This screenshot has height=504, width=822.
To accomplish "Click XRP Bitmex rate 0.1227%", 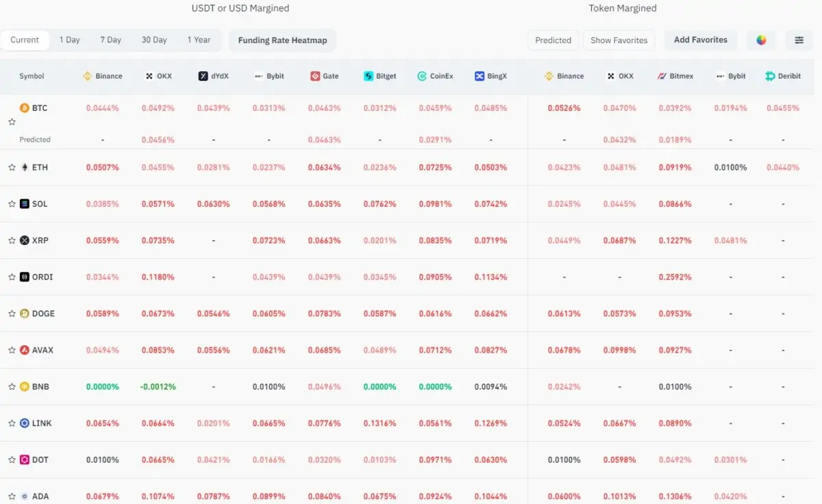I will (675, 240).
